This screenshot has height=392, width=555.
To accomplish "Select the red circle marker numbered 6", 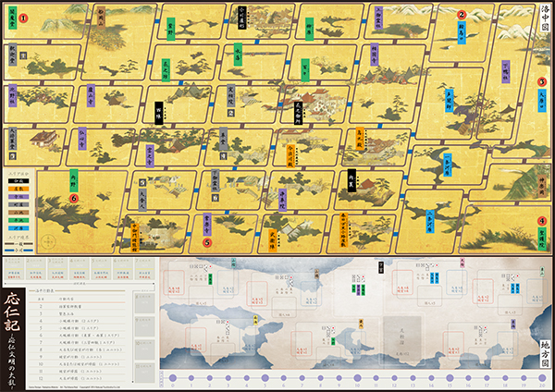I will coord(72,196).
